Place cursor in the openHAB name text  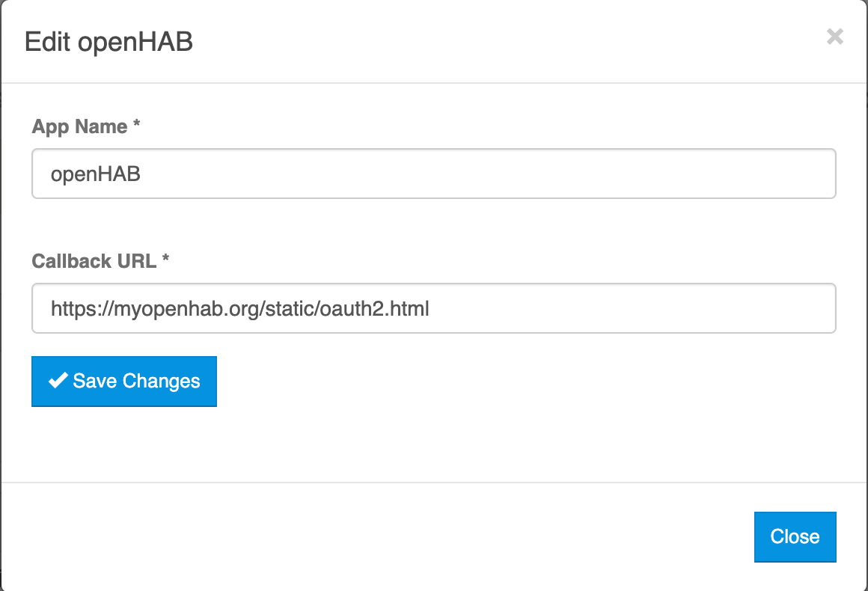(x=96, y=174)
